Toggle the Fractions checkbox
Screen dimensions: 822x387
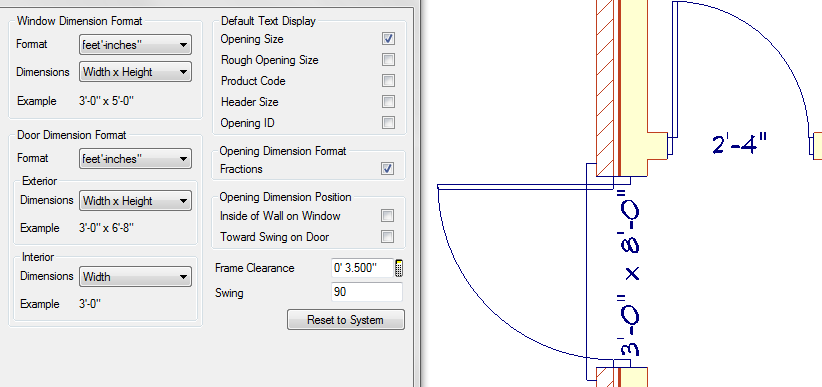coord(388,169)
